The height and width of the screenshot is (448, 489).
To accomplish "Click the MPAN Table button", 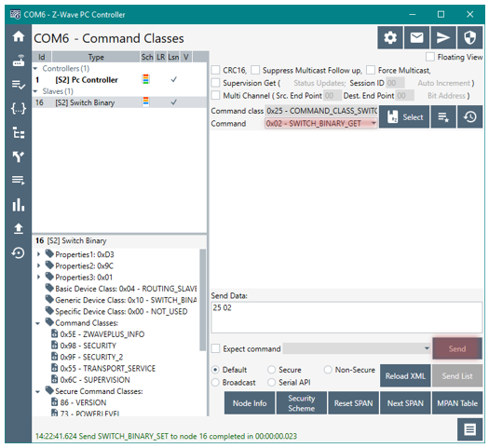I will [457, 402].
